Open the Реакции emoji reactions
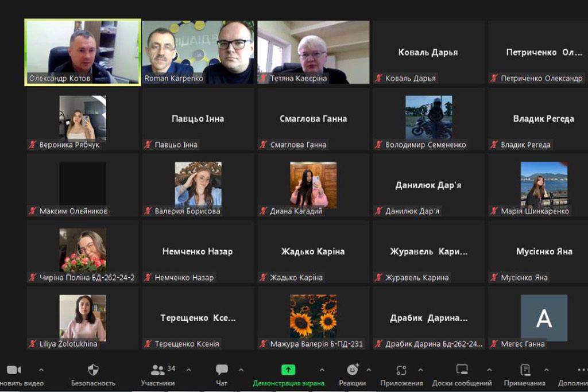This screenshot has width=588, height=392. pos(353,370)
